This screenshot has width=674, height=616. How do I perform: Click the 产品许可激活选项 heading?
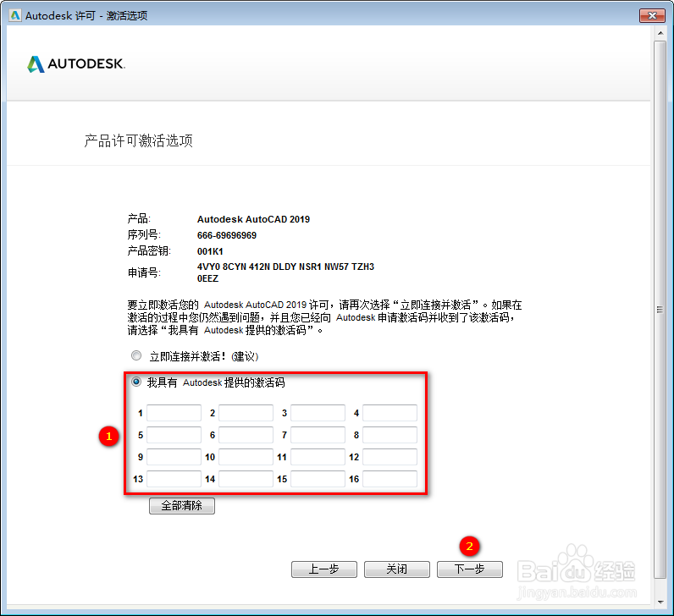point(138,140)
